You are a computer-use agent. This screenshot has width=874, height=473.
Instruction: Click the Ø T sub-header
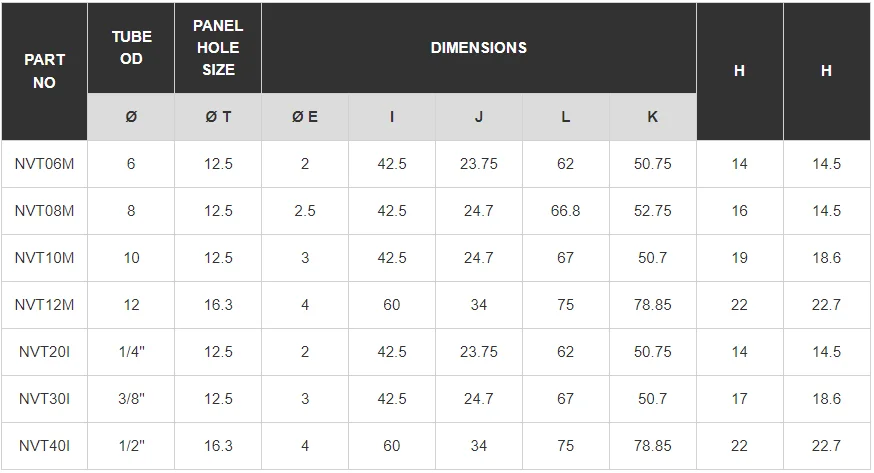coord(218,117)
